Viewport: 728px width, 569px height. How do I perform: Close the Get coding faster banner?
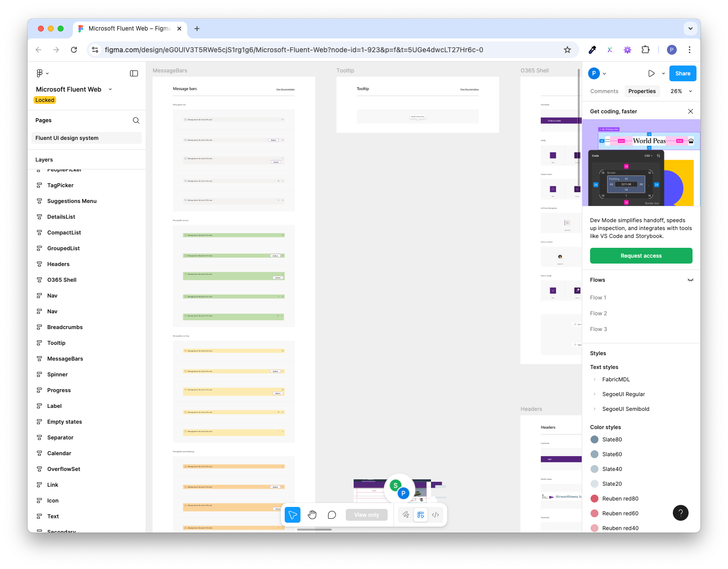(691, 111)
